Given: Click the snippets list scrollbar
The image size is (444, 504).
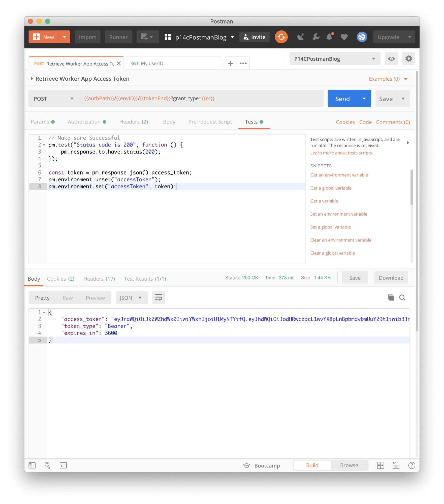Looking at the screenshot, I should tap(412, 187).
